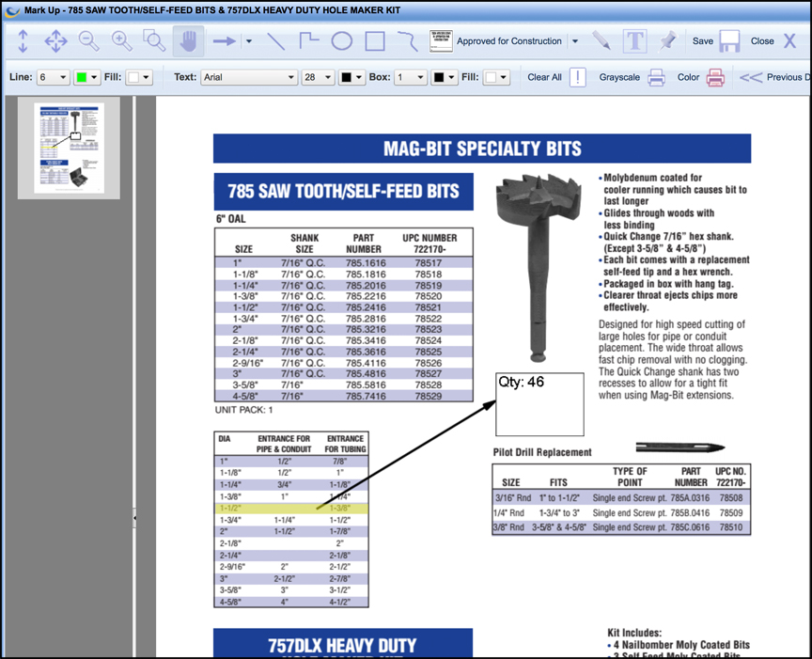Select the arrow drawing tool
The width and height of the screenshot is (812, 659).
coord(225,41)
